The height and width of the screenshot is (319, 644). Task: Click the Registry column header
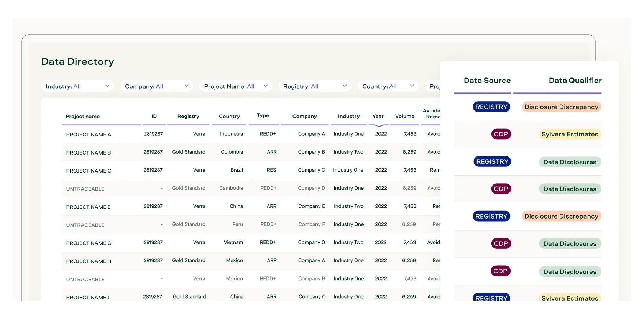(x=188, y=116)
